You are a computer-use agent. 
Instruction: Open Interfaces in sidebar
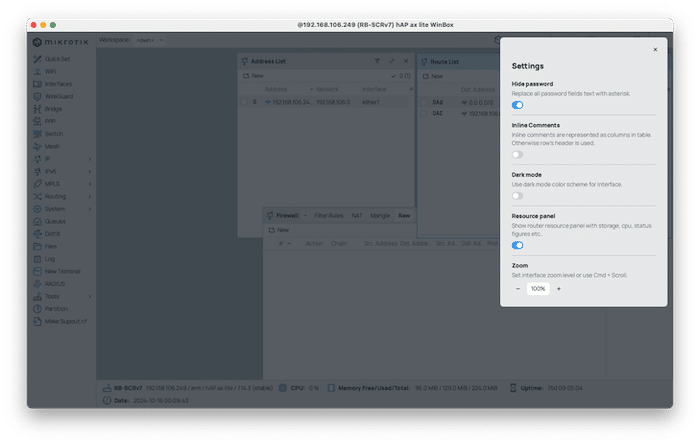coord(58,84)
